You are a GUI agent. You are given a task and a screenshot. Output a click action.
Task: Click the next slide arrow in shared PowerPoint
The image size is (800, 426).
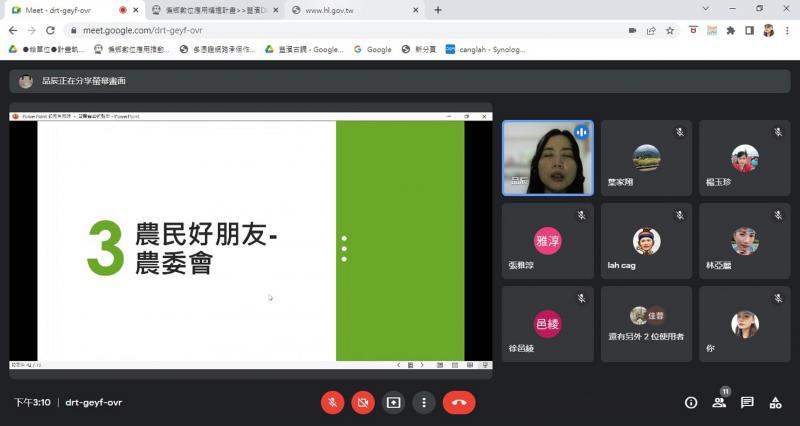pyautogui.click(x=422, y=365)
